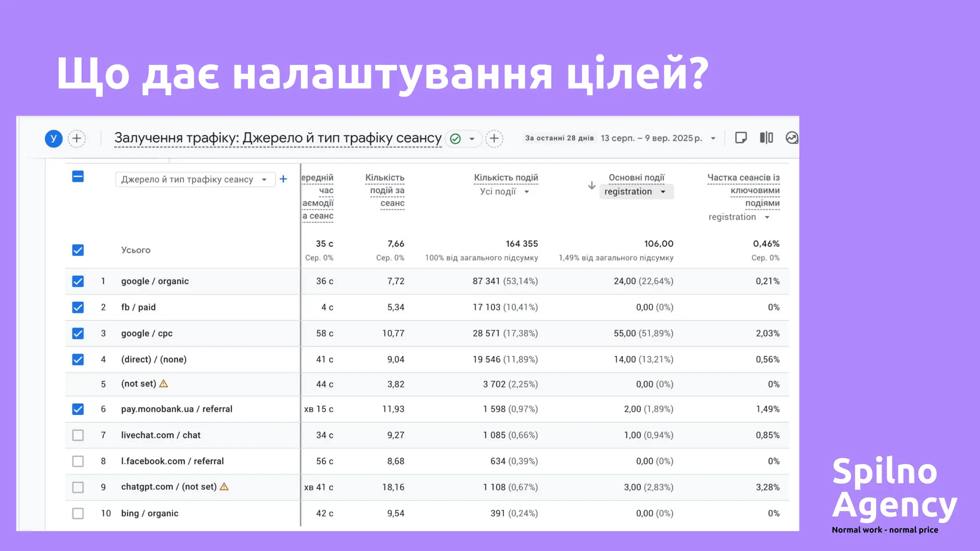Check the 'chatgpt.com / (not set)' row checkbox

pos(78,487)
